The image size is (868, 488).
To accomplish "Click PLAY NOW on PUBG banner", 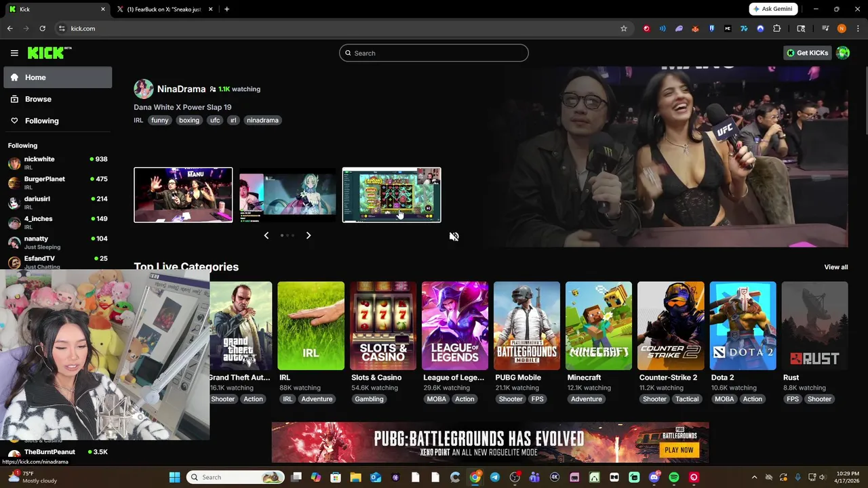I will coord(679,450).
